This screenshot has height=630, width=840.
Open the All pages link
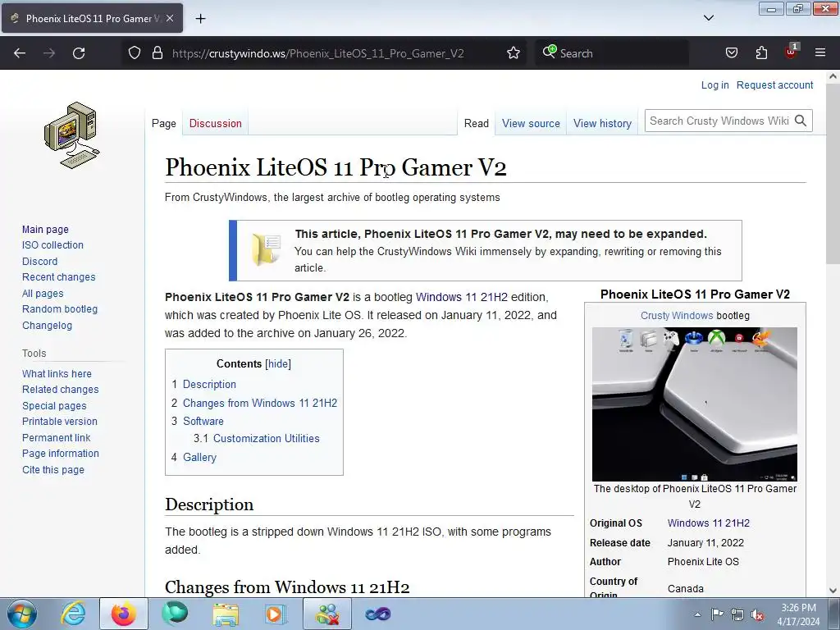[x=43, y=294]
